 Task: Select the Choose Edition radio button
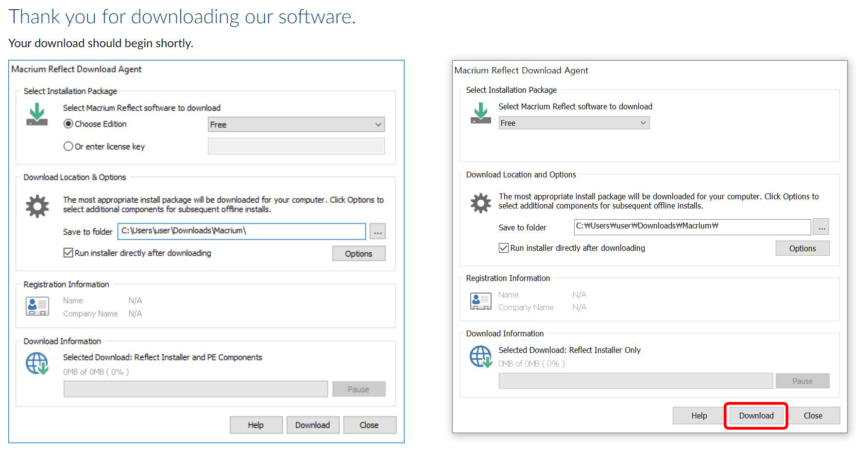tap(68, 124)
